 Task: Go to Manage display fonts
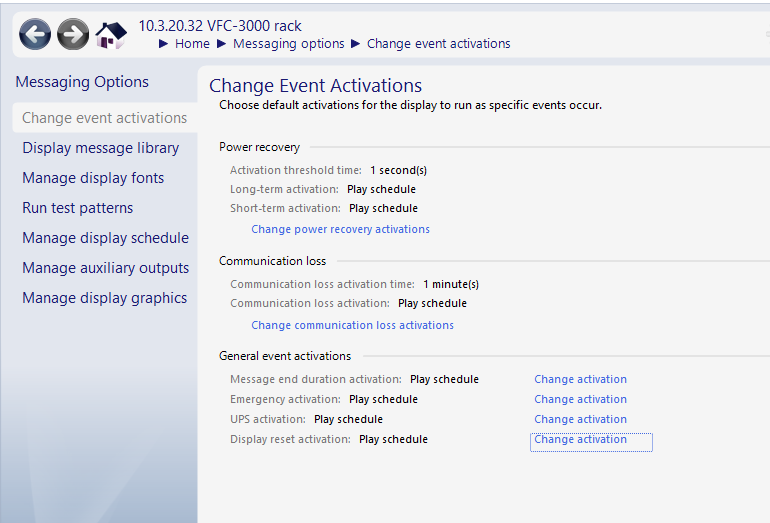pyautogui.click(x=93, y=178)
